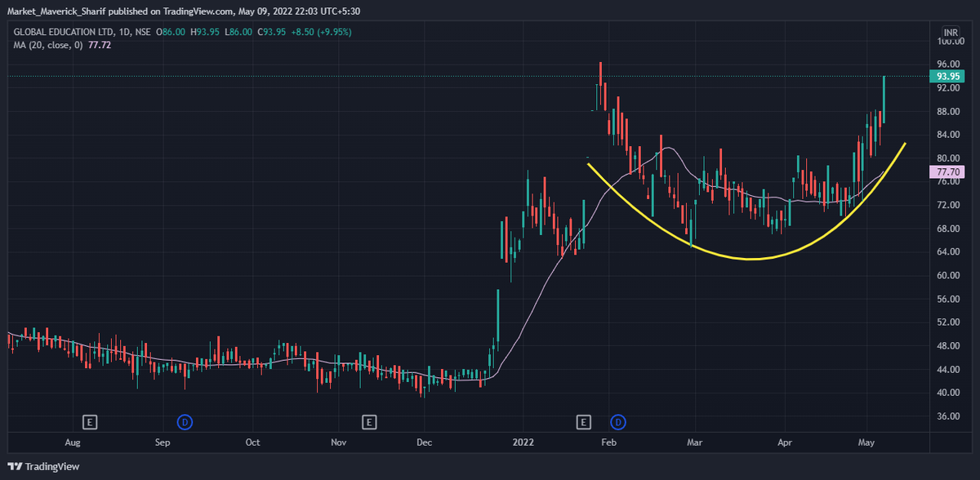Click the +8.50 (+9.95%) change value
980x480 pixels.
[x=323, y=32]
